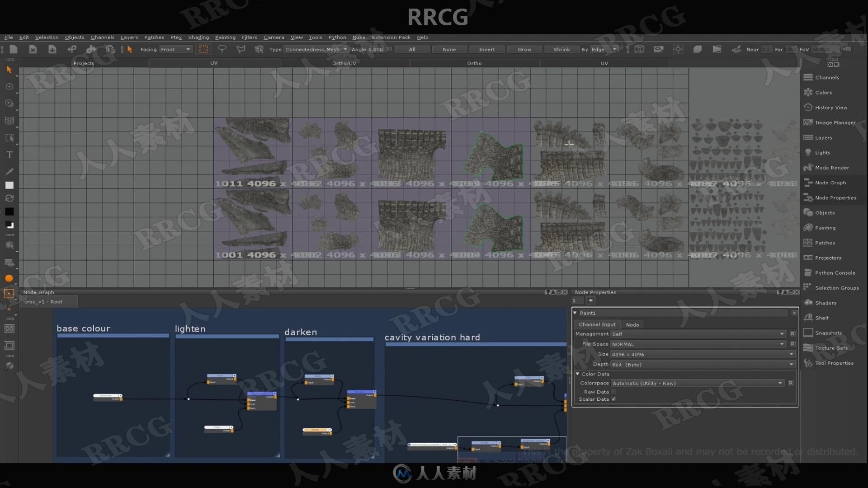Open the Node Properties panel
The width and height of the screenshot is (868, 488).
click(x=835, y=197)
